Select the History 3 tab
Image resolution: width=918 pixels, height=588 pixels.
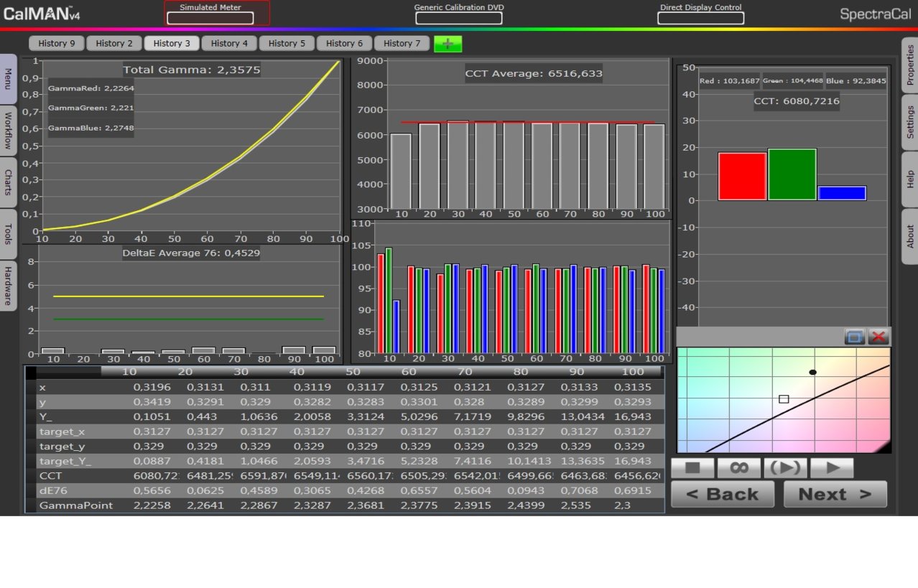[x=172, y=43]
